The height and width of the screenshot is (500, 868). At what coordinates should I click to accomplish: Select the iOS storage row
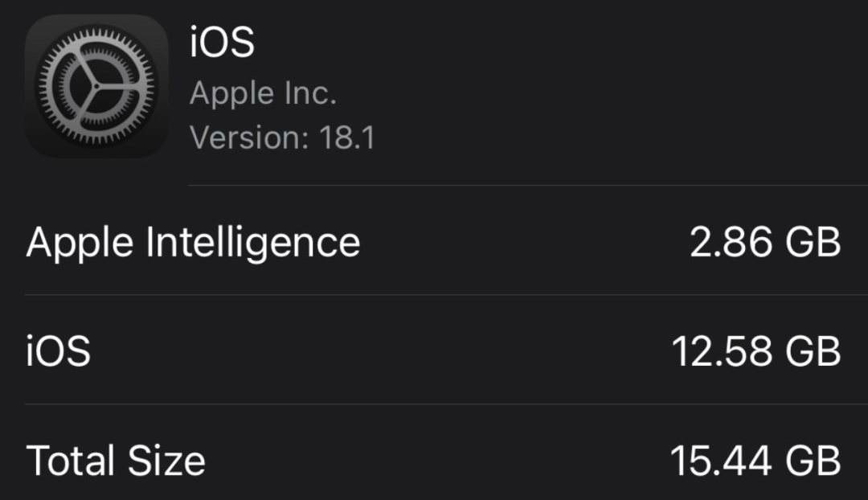(434, 351)
